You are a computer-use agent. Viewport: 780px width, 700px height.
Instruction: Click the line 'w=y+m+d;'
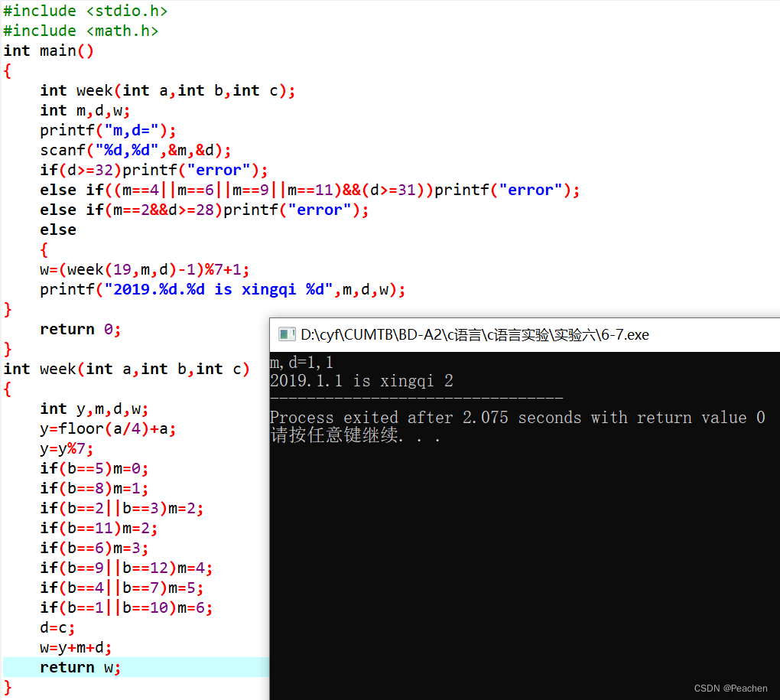coord(76,647)
